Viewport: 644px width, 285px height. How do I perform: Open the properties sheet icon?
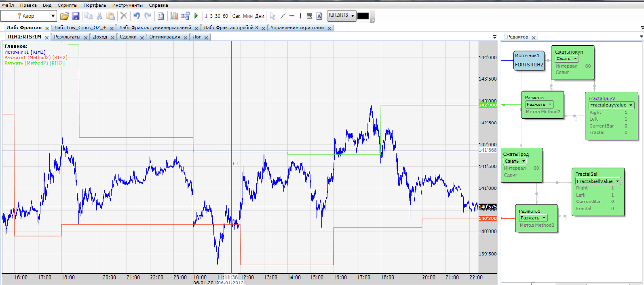click(x=160, y=16)
